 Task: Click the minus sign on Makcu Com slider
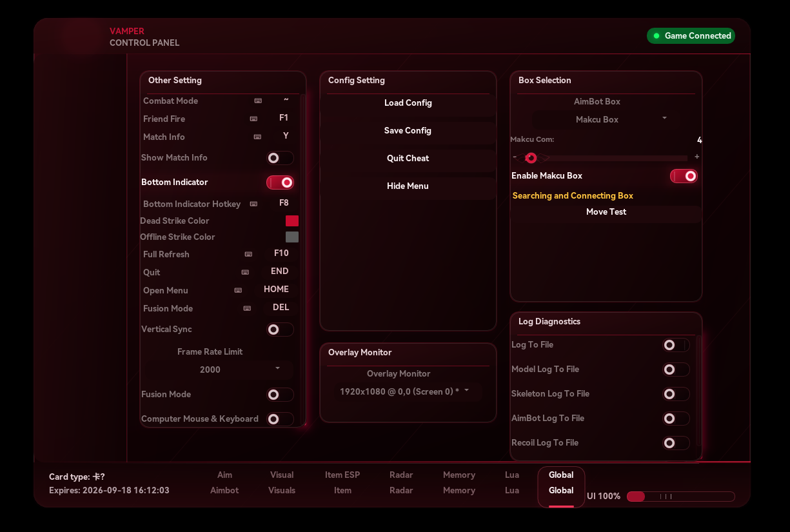(515, 157)
